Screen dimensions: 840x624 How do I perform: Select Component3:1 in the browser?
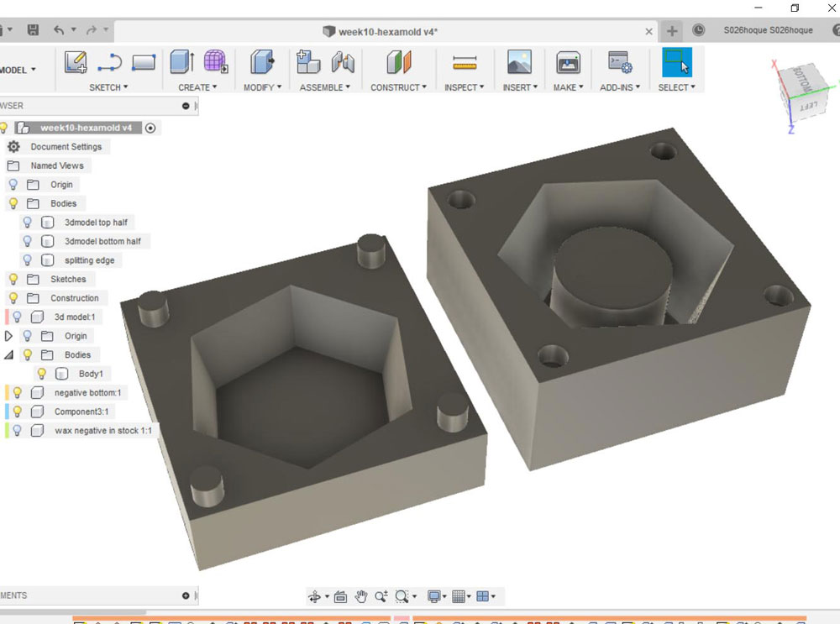tap(81, 412)
